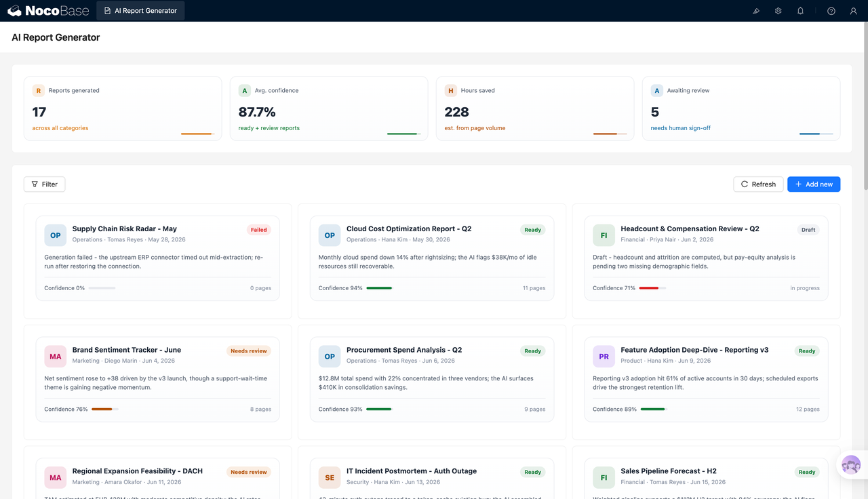
Task: Click Needs review tag on Regional Expansion
Action: point(249,472)
